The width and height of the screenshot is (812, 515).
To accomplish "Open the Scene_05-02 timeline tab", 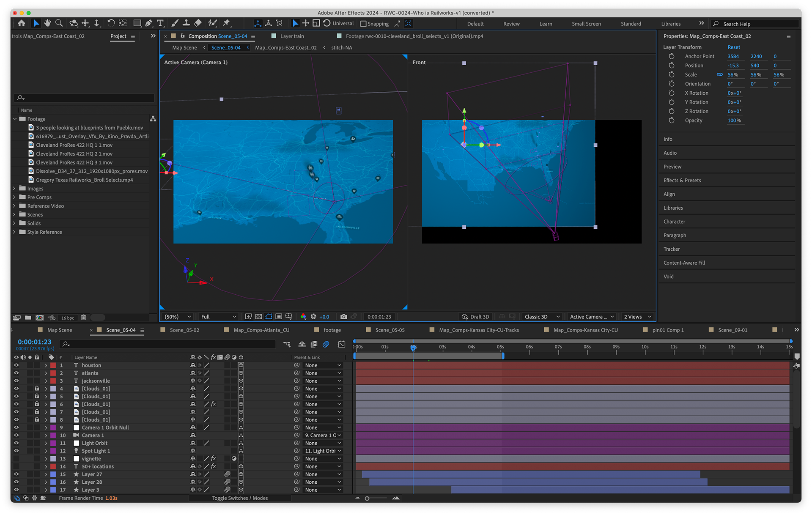I will (x=184, y=330).
